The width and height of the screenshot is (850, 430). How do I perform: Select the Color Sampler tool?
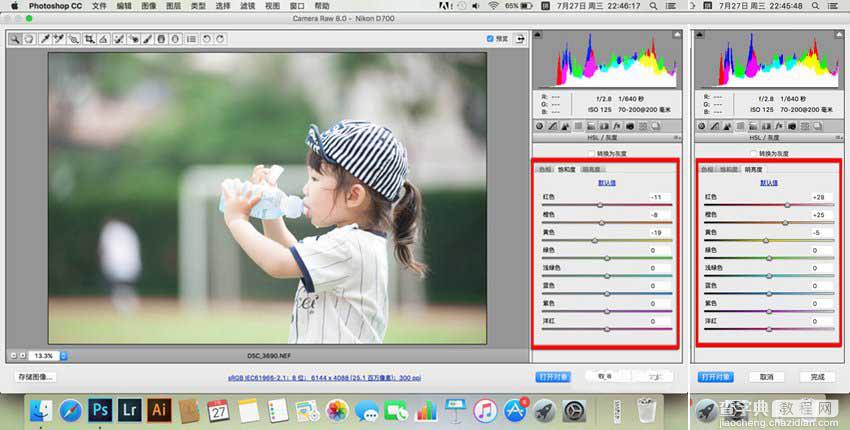tap(59, 39)
